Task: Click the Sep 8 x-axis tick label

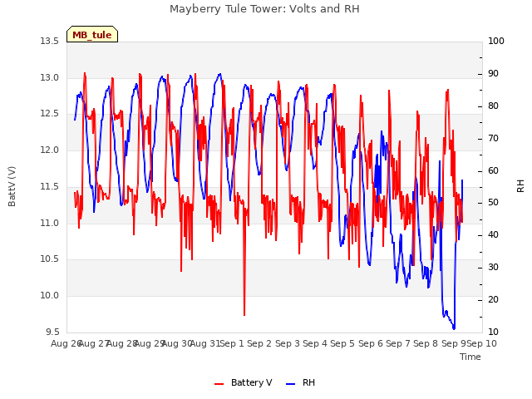Action: pyautogui.click(x=426, y=343)
